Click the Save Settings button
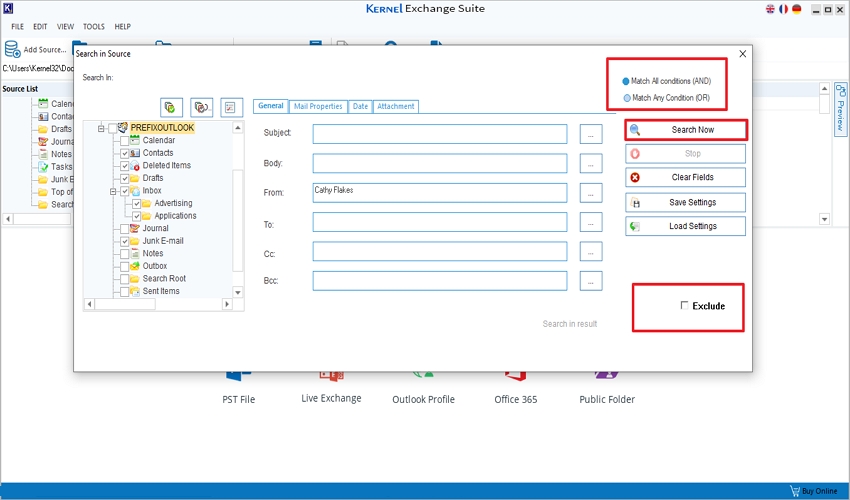The width and height of the screenshot is (850, 500). pos(686,202)
